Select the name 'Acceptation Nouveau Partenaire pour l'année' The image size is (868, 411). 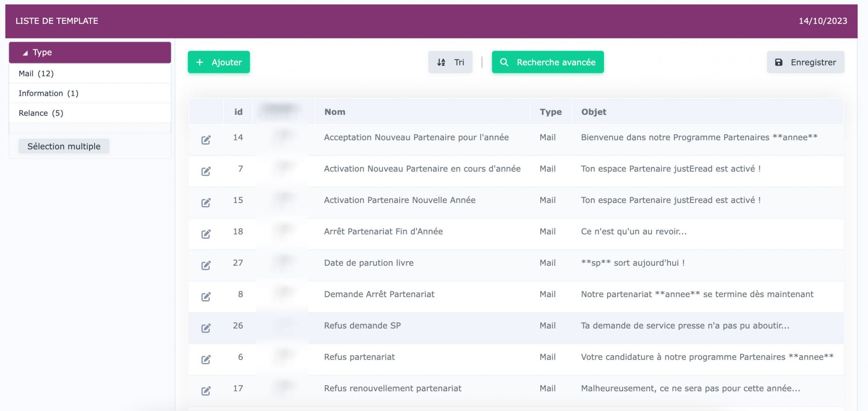tap(416, 137)
